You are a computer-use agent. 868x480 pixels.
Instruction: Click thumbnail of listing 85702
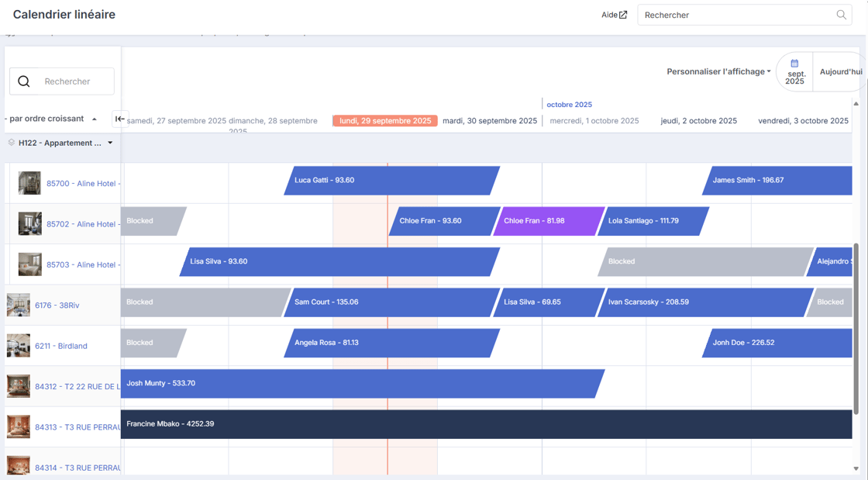pyautogui.click(x=29, y=223)
